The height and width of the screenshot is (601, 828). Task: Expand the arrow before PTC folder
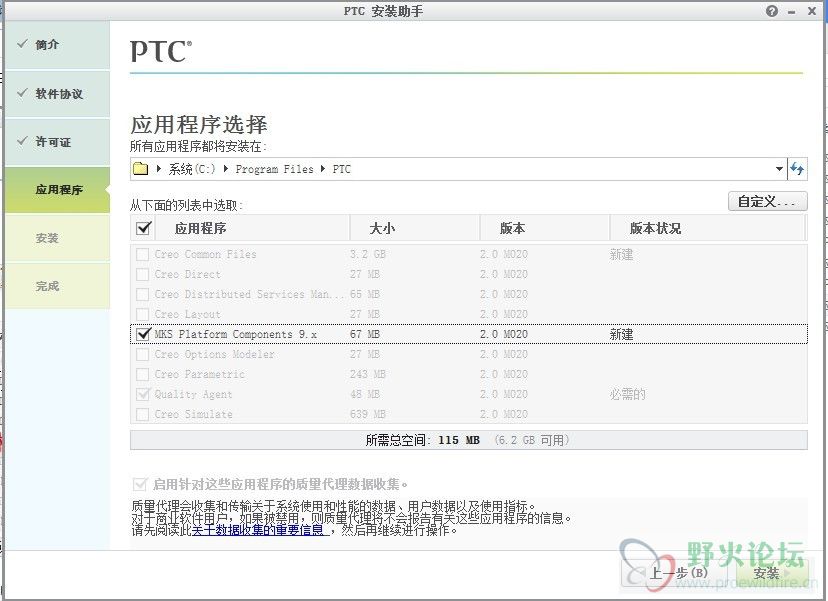(x=323, y=169)
